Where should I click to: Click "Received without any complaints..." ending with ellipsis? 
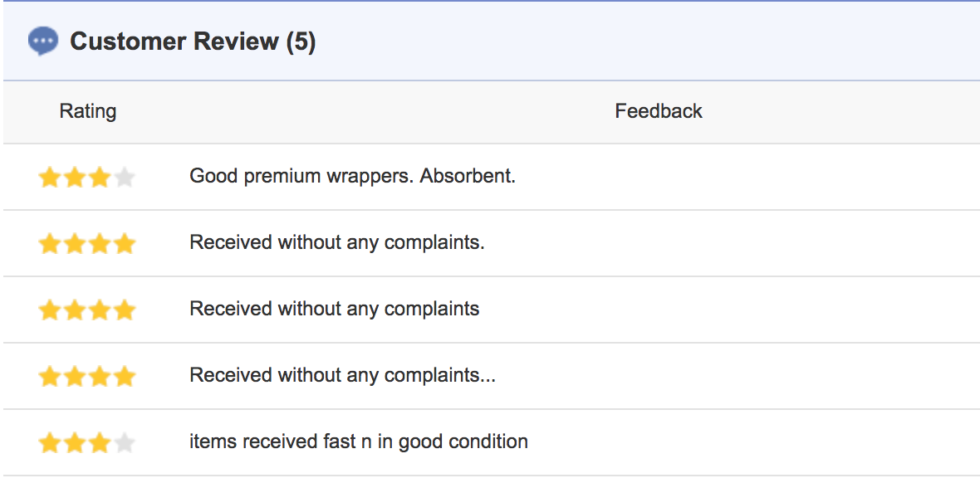click(x=342, y=375)
